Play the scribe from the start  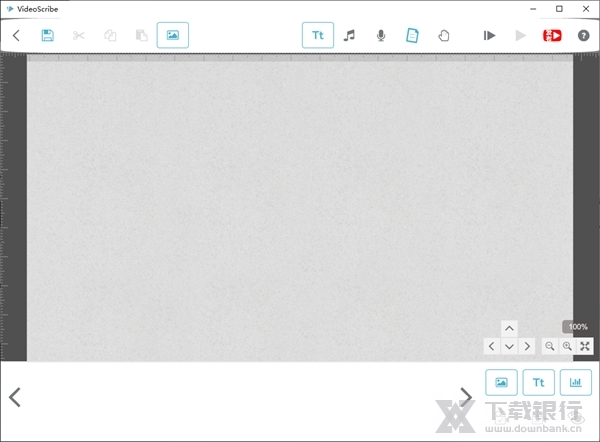point(489,36)
